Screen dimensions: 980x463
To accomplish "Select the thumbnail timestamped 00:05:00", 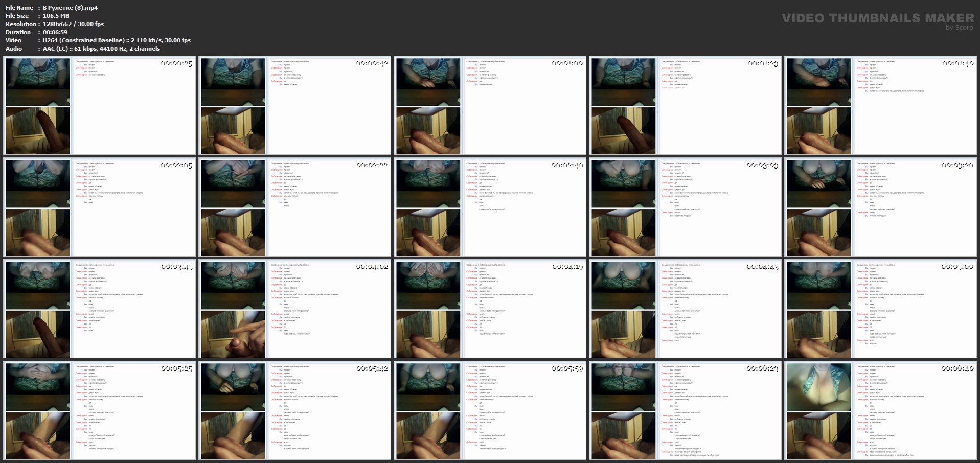I will pos(881,309).
